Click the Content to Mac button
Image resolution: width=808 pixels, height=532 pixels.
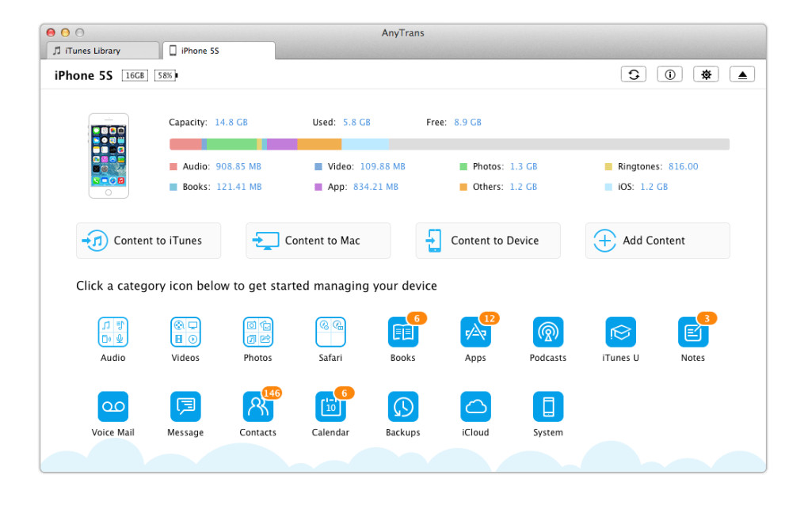click(x=318, y=241)
